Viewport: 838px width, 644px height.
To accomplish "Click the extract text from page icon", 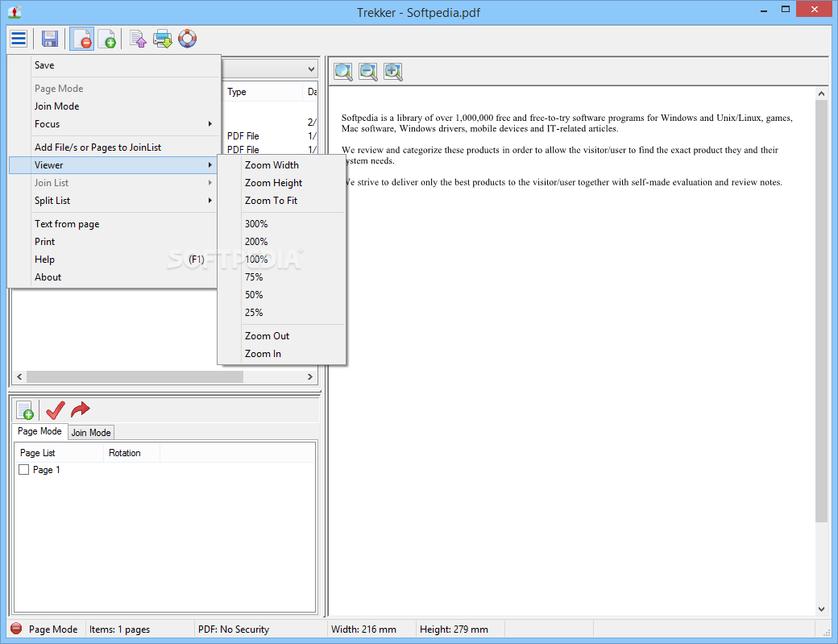I will coord(138,39).
